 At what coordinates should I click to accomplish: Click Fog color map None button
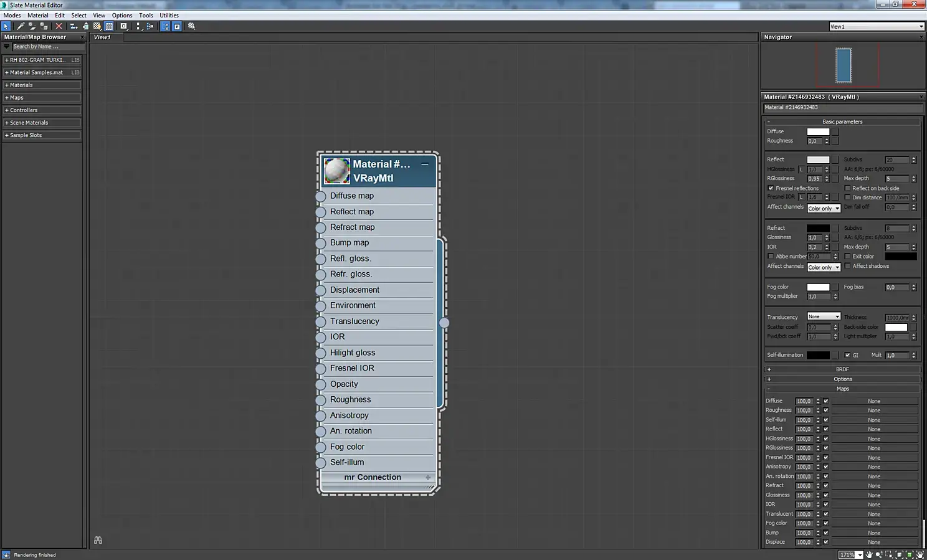tap(874, 523)
